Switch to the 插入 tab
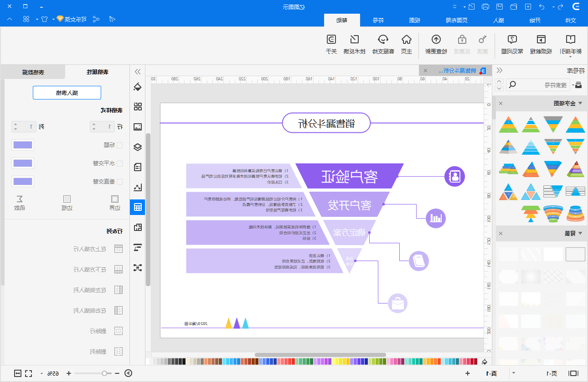This screenshot has height=382, width=588. 499,20
